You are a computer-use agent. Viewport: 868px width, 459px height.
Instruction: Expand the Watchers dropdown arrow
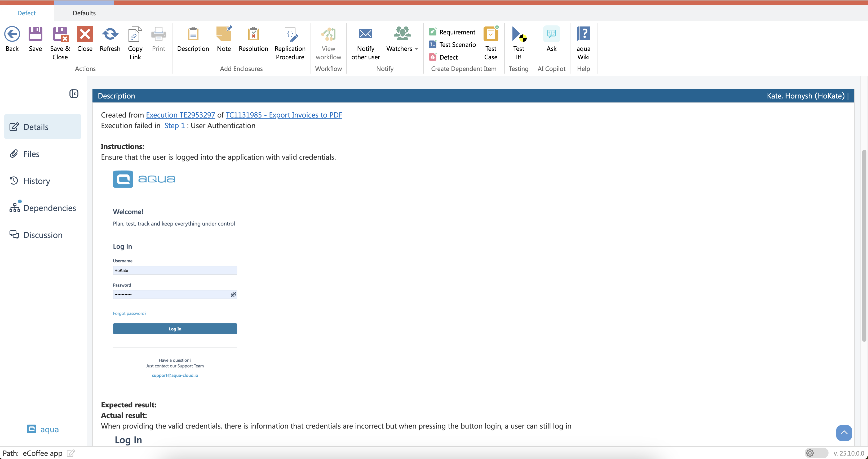417,49
